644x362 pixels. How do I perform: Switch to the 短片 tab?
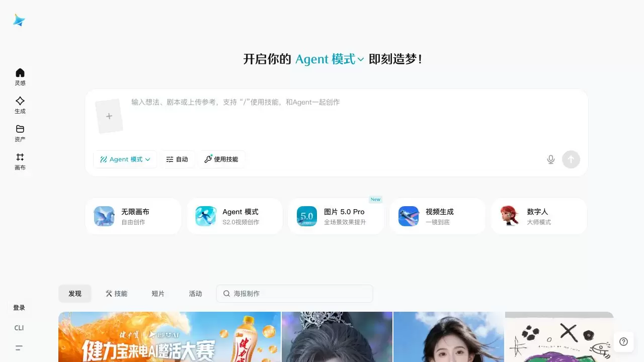[x=158, y=294]
